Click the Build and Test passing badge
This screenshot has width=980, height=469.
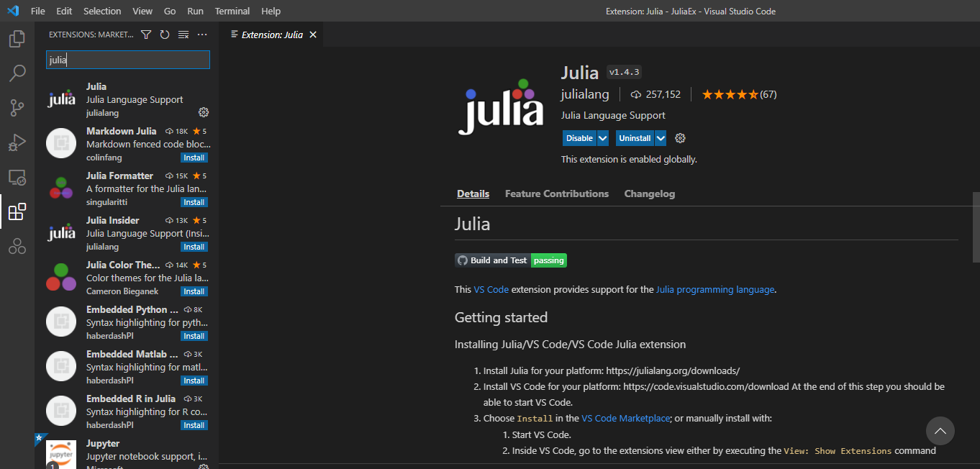click(x=511, y=260)
